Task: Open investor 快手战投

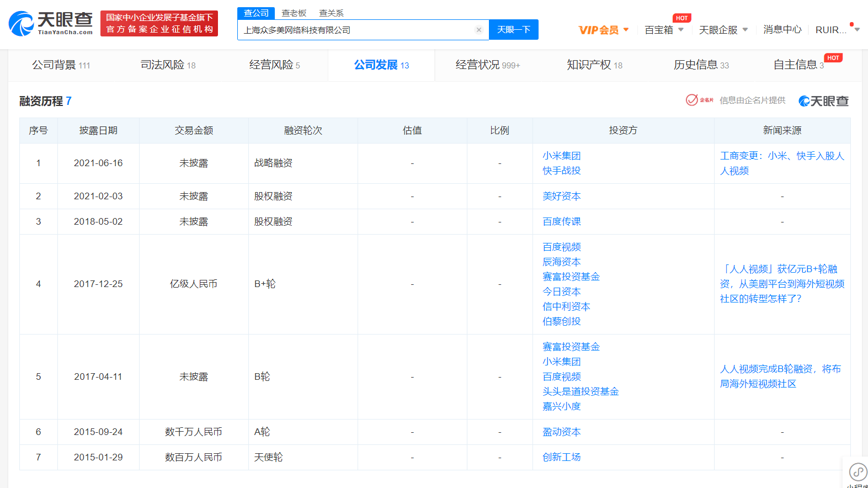Action: 561,171
